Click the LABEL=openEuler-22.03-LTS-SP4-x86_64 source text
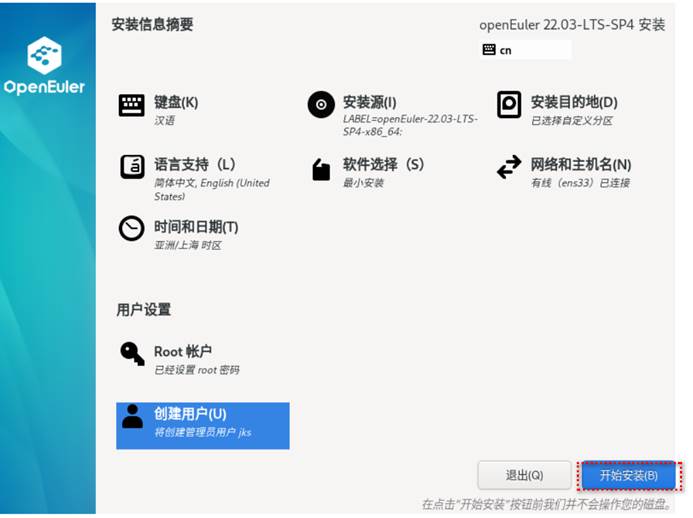 410,125
